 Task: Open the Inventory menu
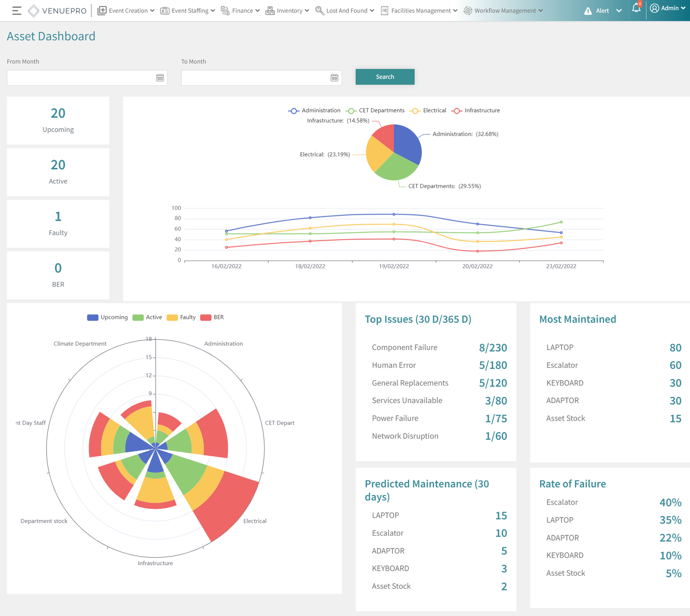(x=288, y=11)
